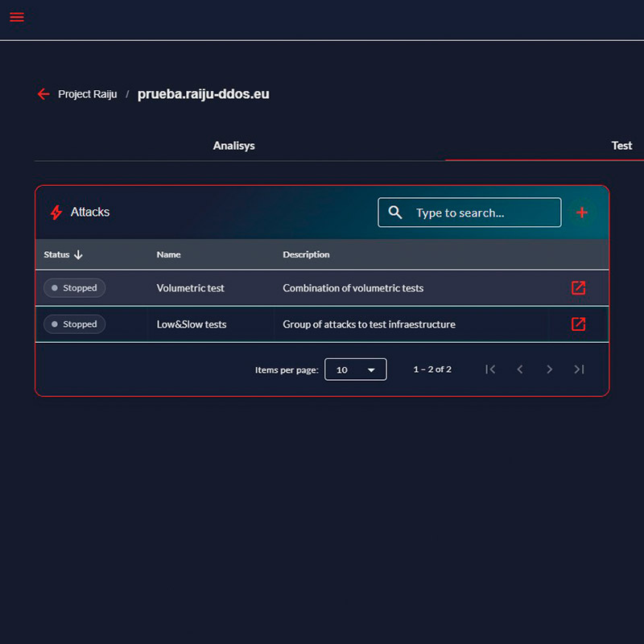Sort by Name column header
Image resolution: width=644 pixels, height=644 pixels.
(x=168, y=254)
